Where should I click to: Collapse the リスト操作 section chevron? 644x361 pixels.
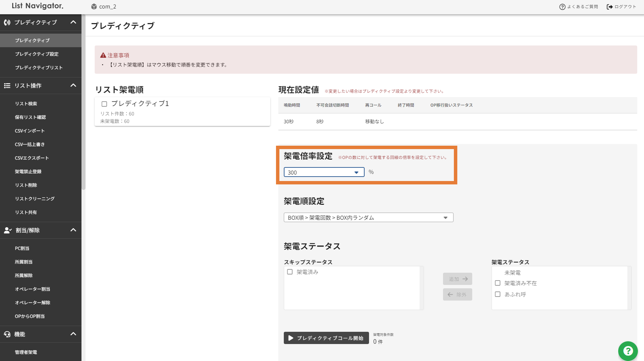pos(73,86)
